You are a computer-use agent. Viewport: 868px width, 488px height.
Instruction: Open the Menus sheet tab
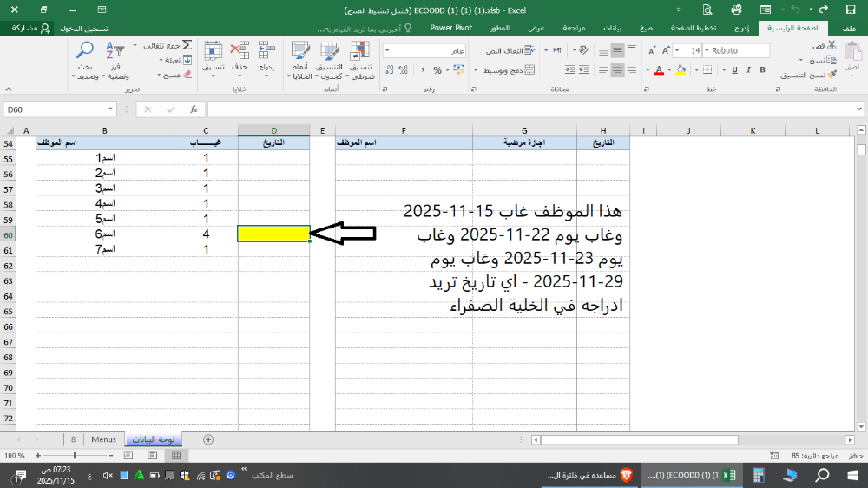pos(103,439)
